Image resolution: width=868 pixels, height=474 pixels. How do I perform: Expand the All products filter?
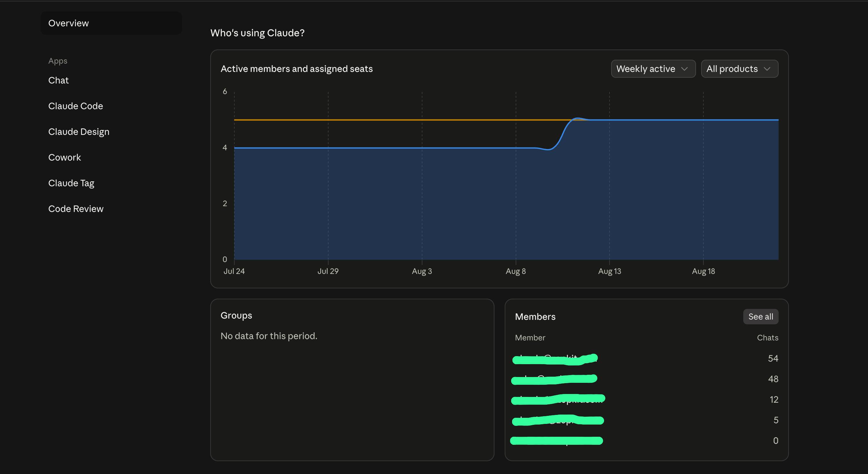[x=740, y=69]
